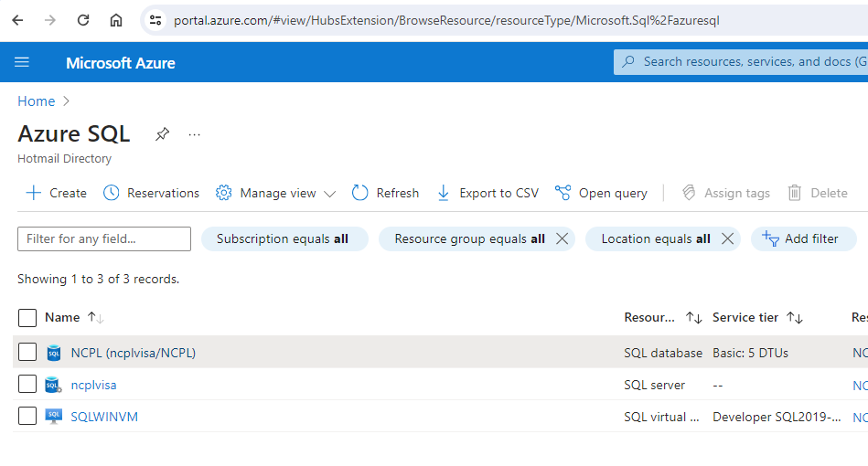
Task: Go to the Home breadcrumb
Action: pyautogui.click(x=37, y=101)
